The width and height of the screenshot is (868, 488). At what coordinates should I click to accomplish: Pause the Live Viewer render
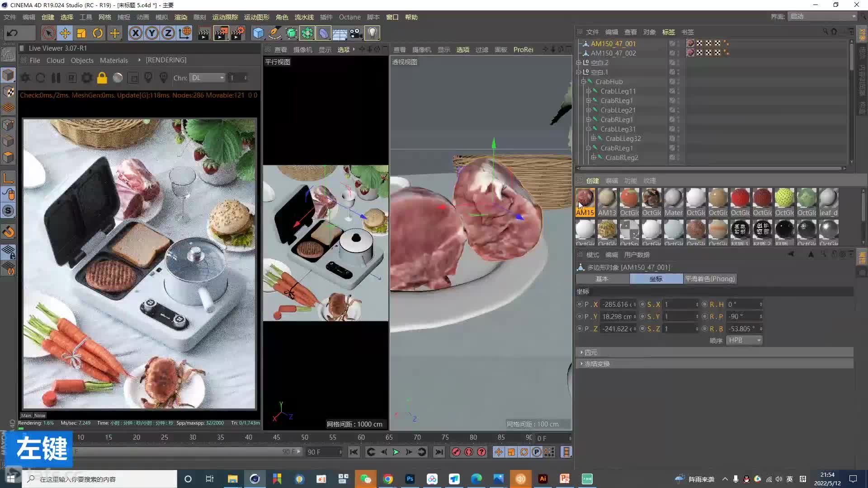[x=56, y=78]
